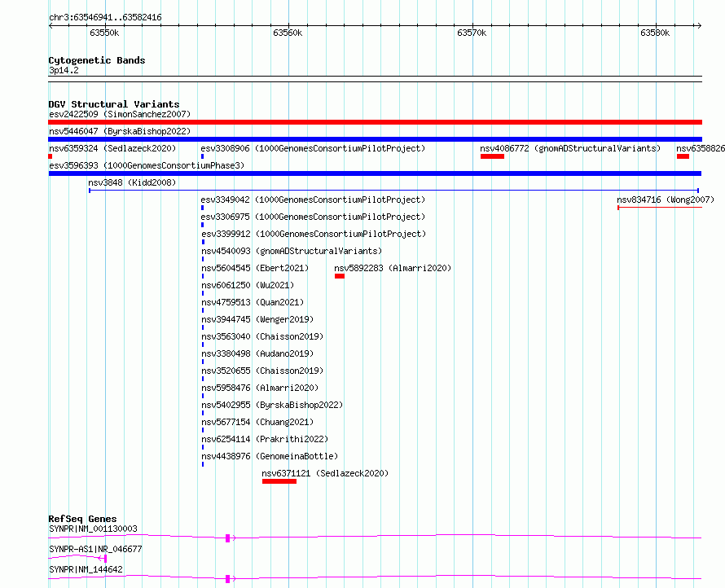725x588 pixels.
Task: Click the nsv5677154 (Chuang2021) label
Action: coord(257,422)
